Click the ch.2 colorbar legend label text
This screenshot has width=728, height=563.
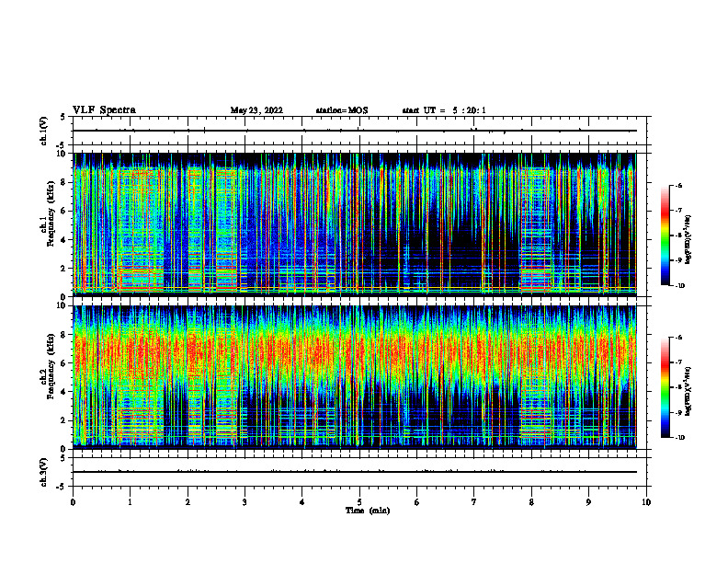point(688,391)
